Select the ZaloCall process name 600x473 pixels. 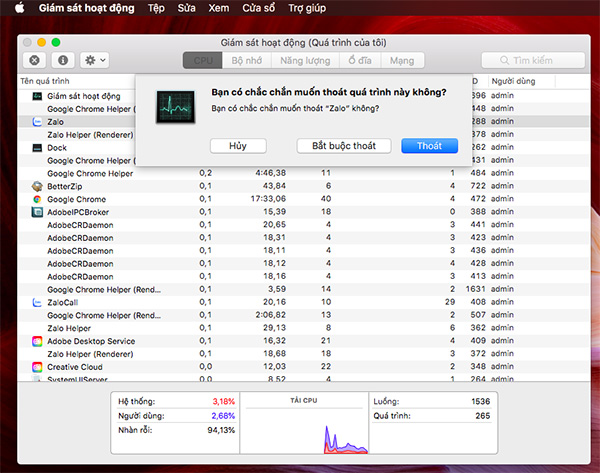point(62,302)
